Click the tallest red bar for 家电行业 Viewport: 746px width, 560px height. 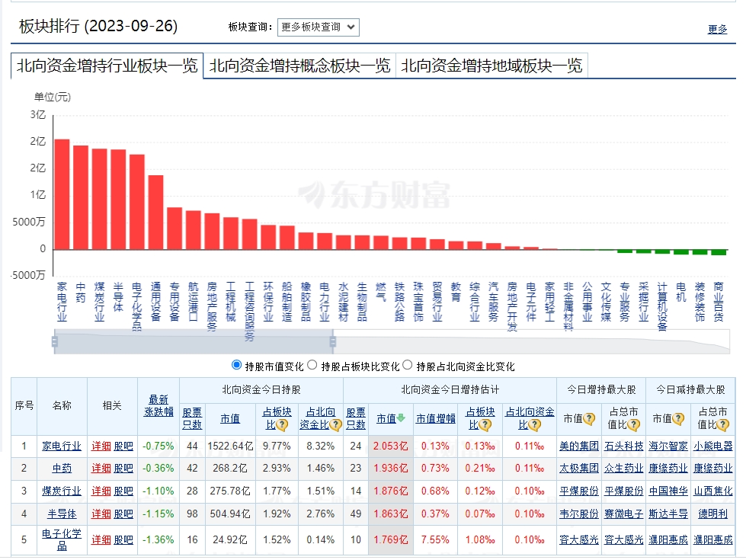(62, 194)
